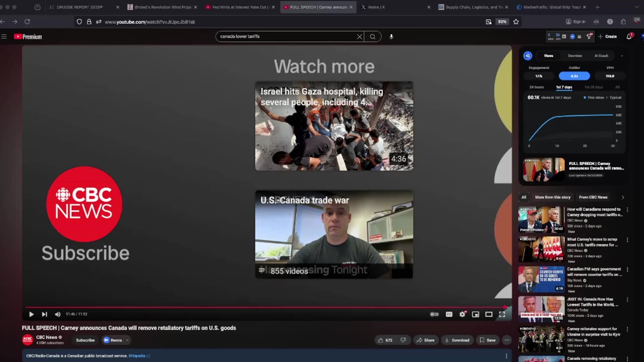Click the search magnifier button

[x=373, y=37]
